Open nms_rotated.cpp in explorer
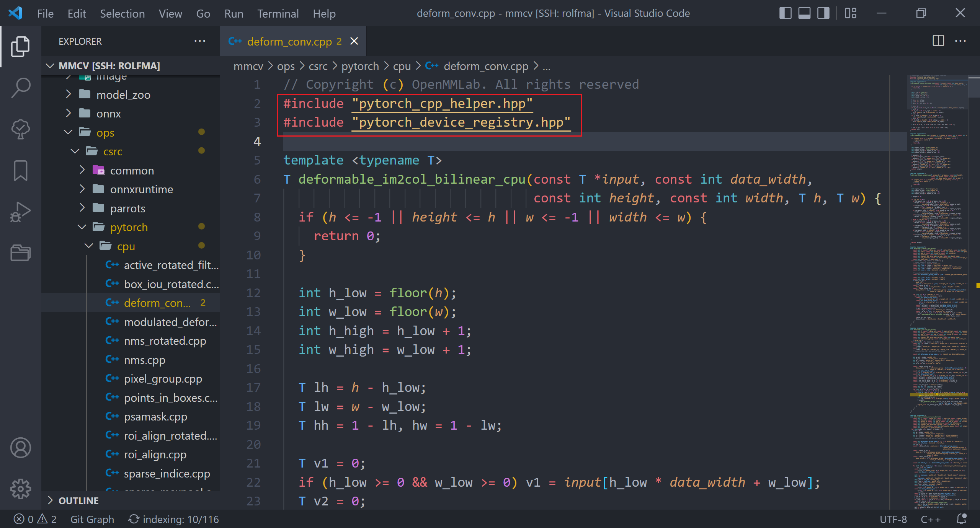Image resolution: width=980 pixels, height=528 pixels. (x=165, y=341)
